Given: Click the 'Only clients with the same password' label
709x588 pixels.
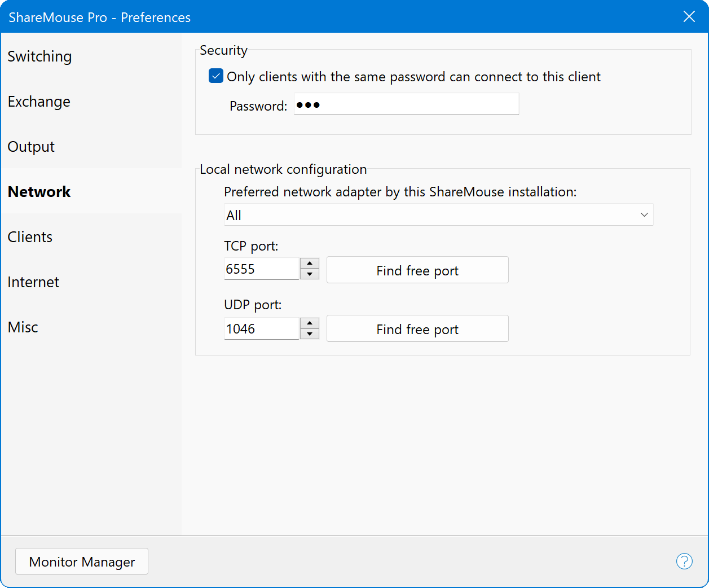Looking at the screenshot, I should coord(413,77).
